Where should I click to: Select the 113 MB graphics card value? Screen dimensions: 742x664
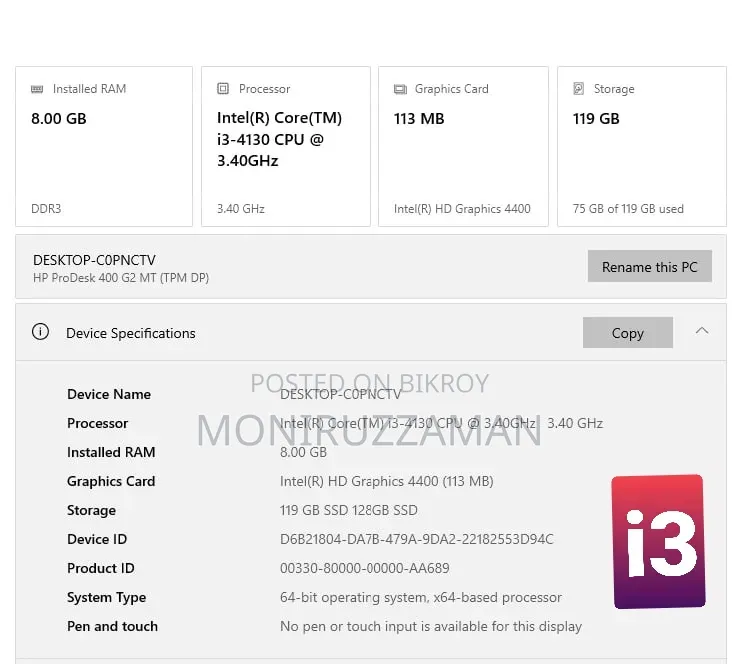[419, 118]
